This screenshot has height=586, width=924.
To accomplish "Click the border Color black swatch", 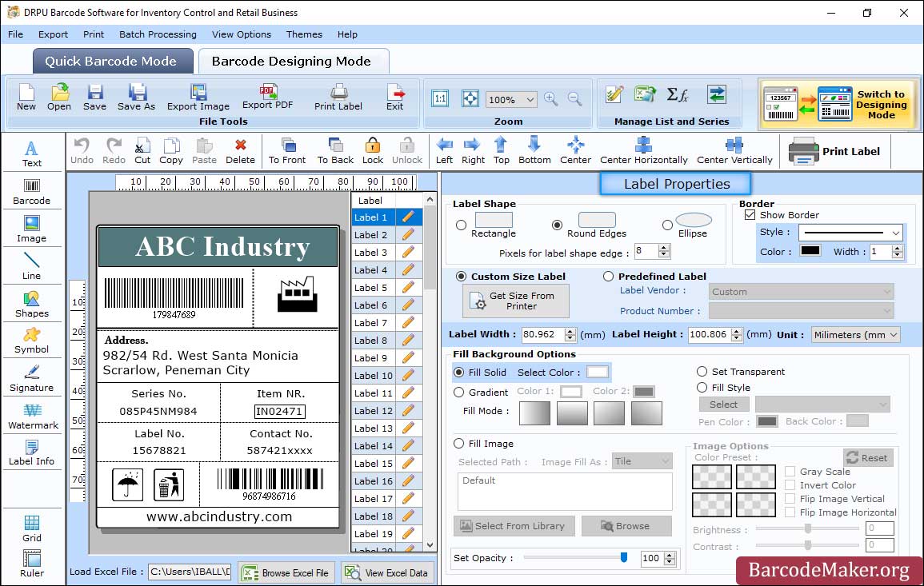I will pos(810,251).
